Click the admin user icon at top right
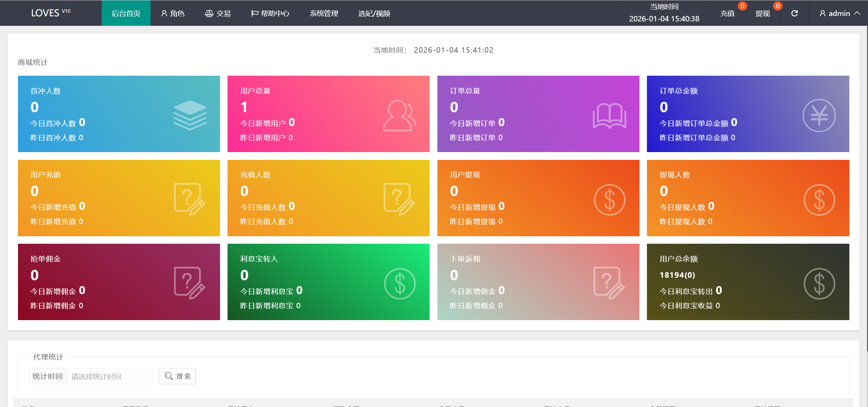This screenshot has width=868, height=407. tap(822, 13)
